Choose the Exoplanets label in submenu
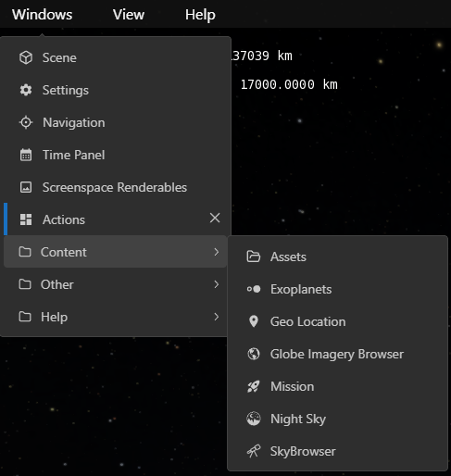 pyautogui.click(x=301, y=290)
